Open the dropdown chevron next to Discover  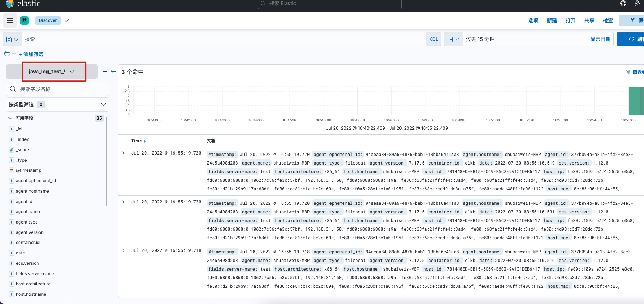point(67,20)
